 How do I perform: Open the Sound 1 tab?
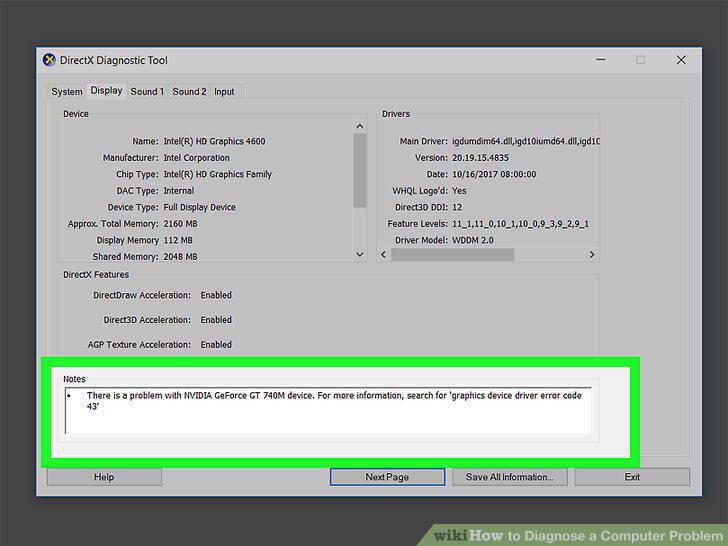tap(147, 91)
